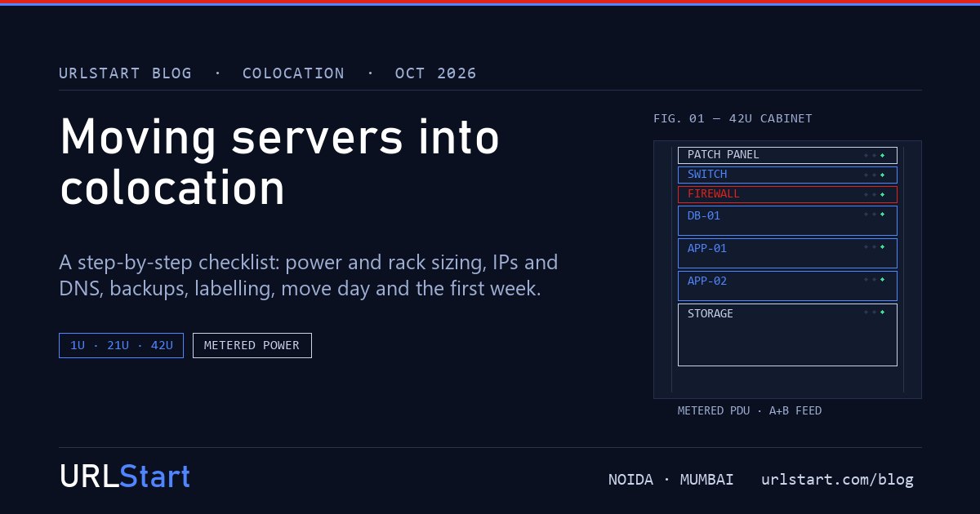Select the DB-01 server unit
Image resolution: width=980 pixels, height=514 pixels.
787,220
